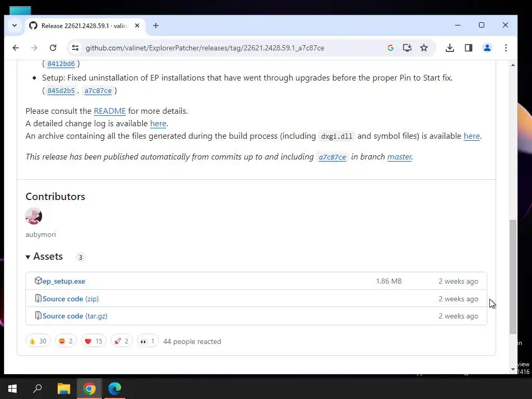Bookmark this page with the star icon
532x399 pixels.
point(424,48)
